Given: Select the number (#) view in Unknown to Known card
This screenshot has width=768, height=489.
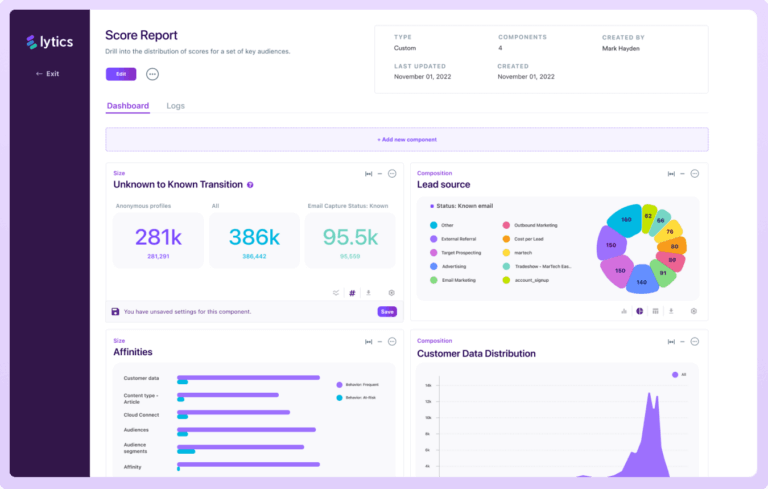Looking at the screenshot, I should point(352,293).
